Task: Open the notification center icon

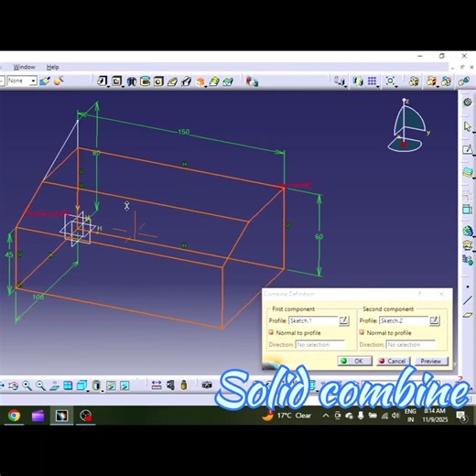Action: [461, 416]
